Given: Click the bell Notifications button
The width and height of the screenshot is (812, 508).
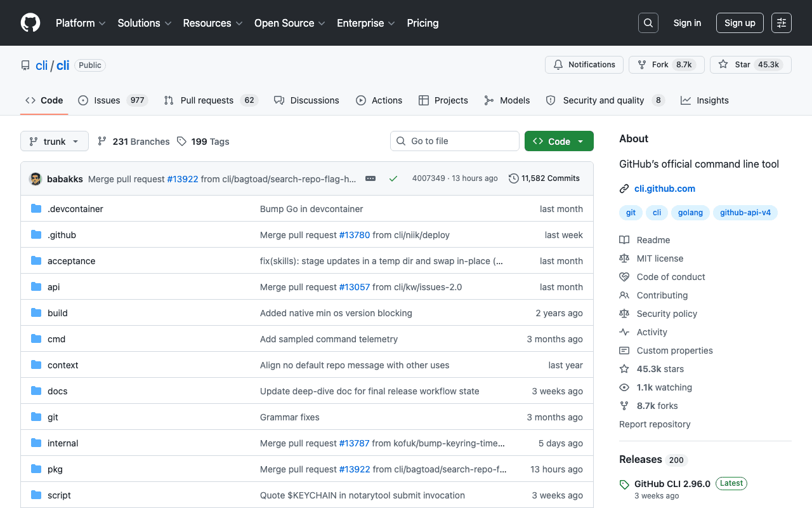Looking at the screenshot, I should (584, 65).
